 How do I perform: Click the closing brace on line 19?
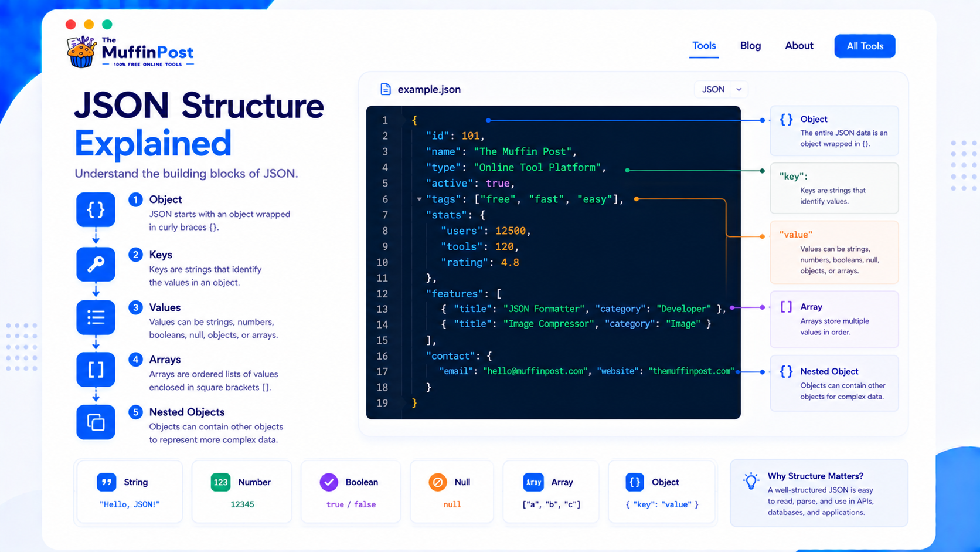tap(414, 403)
